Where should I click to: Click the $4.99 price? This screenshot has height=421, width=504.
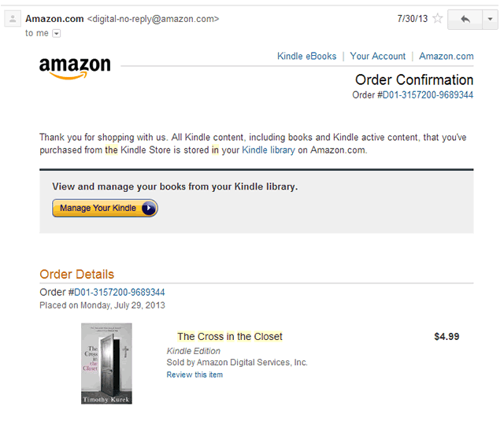447,337
